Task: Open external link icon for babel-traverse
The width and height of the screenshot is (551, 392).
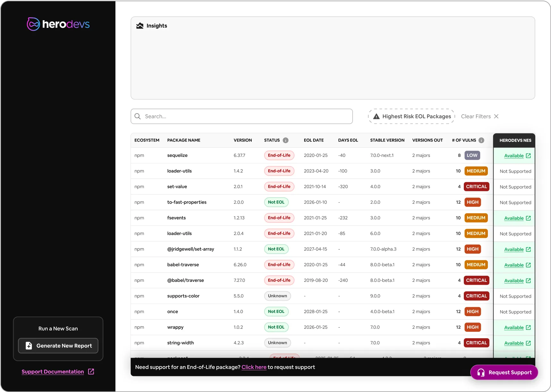Action: coord(528,265)
